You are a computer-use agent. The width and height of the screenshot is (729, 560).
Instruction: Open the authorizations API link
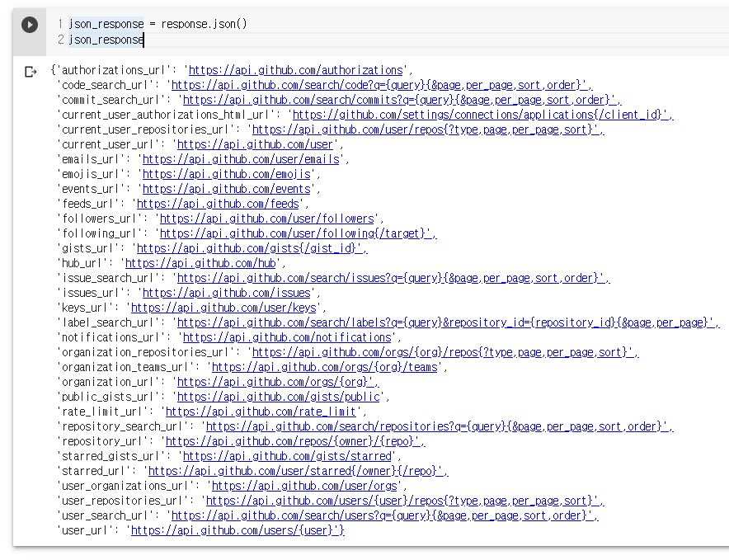pyautogui.click(x=296, y=70)
